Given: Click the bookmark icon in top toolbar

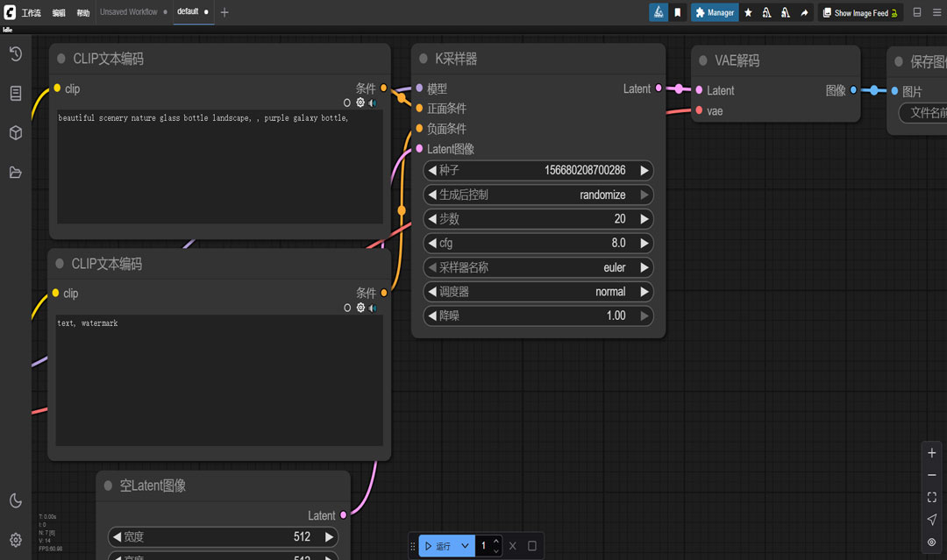Looking at the screenshot, I should pyautogui.click(x=678, y=13).
